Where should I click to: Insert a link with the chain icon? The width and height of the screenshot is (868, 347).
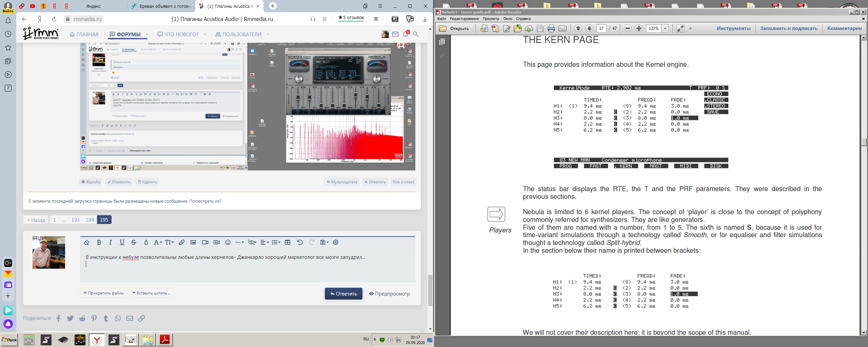coord(182,242)
